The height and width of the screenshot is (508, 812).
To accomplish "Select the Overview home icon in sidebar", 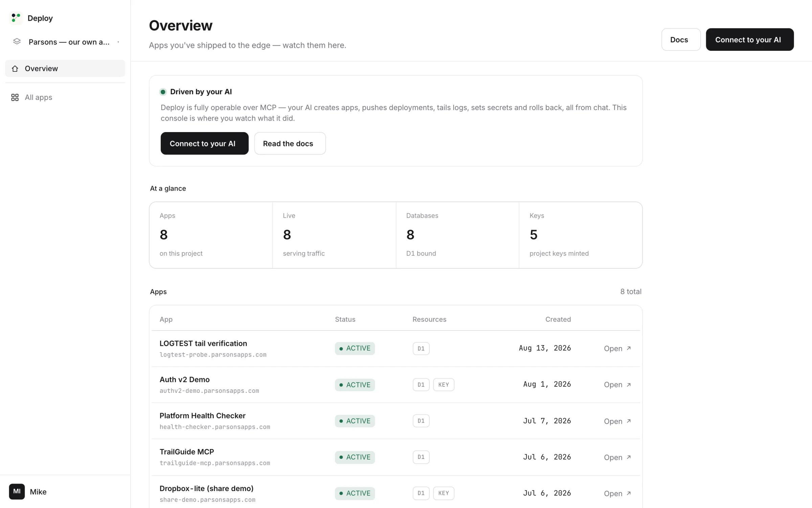I will click(15, 69).
